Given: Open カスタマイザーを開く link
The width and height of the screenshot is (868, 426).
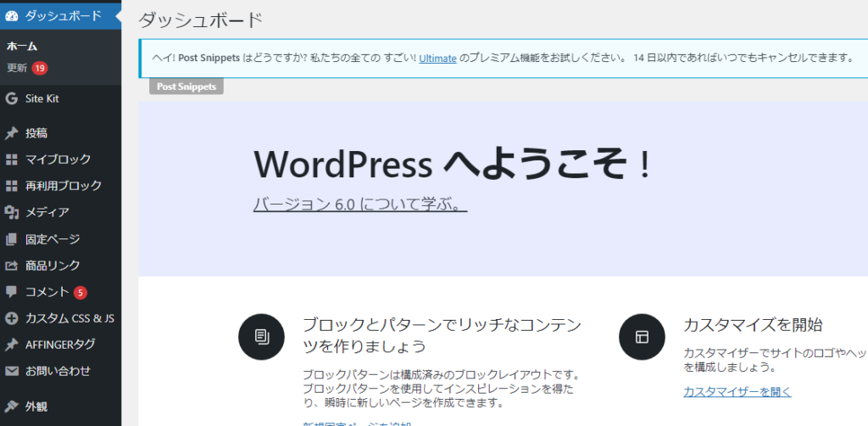Looking at the screenshot, I should (x=737, y=392).
